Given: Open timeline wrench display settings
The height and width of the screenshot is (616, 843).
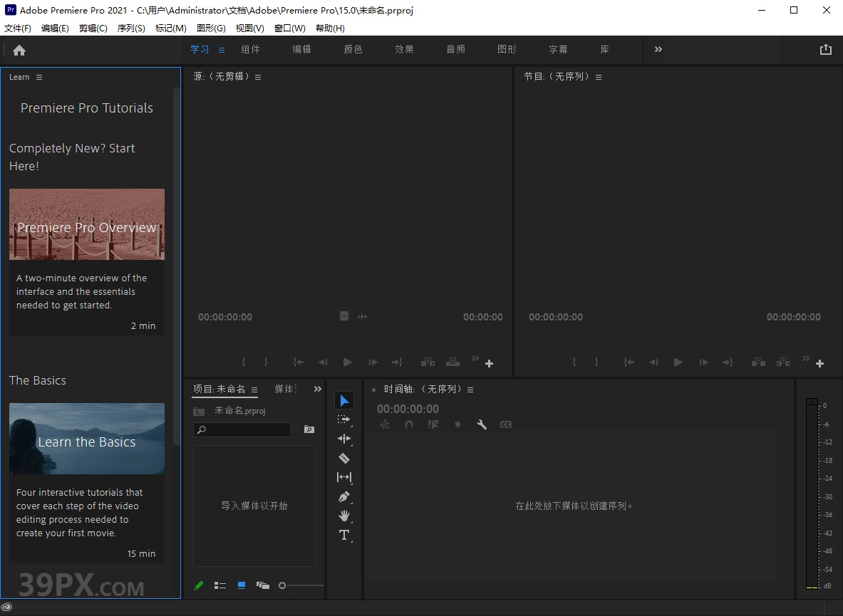Looking at the screenshot, I should click(482, 424).
